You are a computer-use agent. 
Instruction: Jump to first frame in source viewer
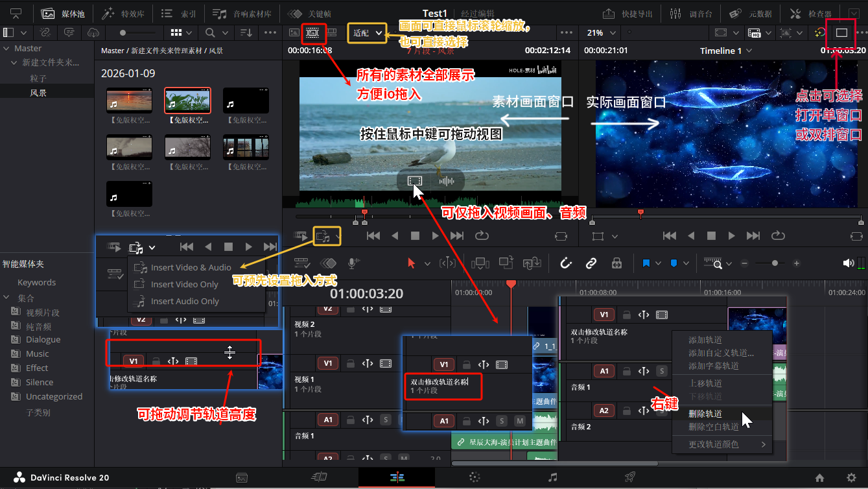pyautogui.click(x=373, y=236)
